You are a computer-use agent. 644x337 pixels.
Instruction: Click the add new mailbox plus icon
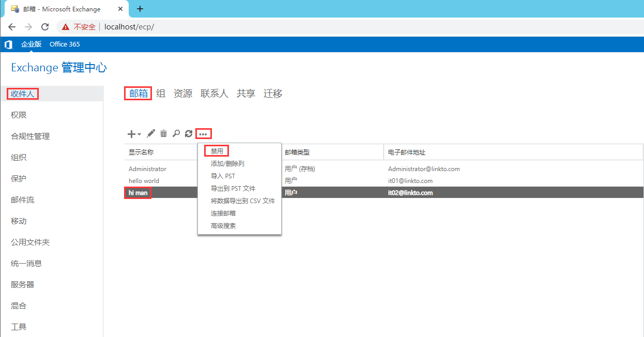coord(131,134)
